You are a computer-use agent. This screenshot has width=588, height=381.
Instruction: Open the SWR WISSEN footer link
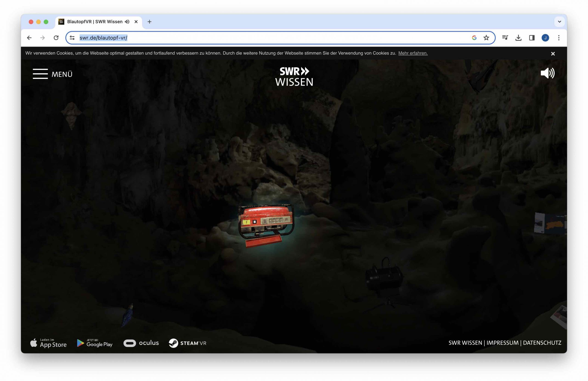[x=465, y=343]
